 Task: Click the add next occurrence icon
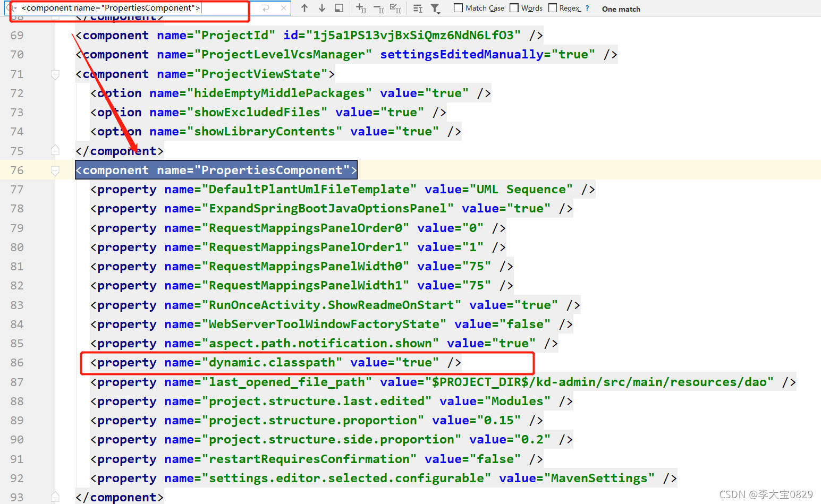(x=360, y=8)
